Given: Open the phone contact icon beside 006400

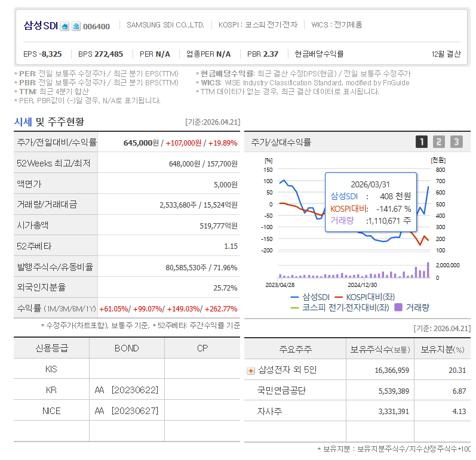Looking at the screenshot, I should click(x=76, y=26).
